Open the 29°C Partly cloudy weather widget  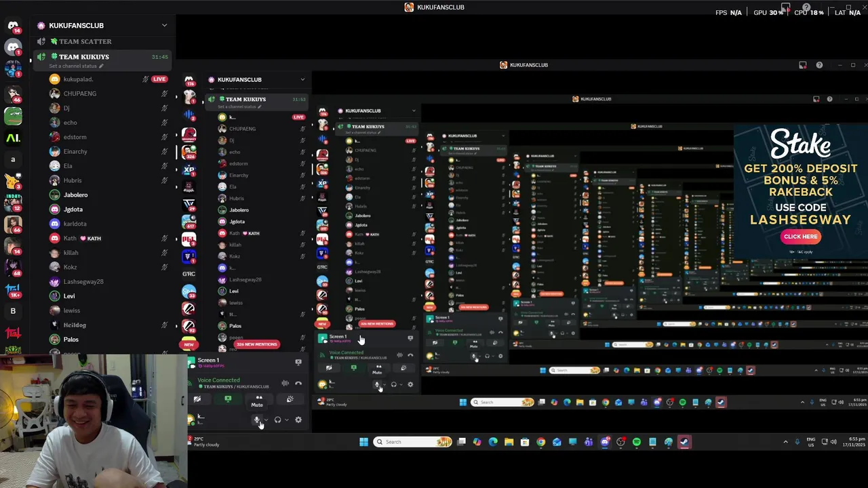pyautogui.click(x=204, y=442)
